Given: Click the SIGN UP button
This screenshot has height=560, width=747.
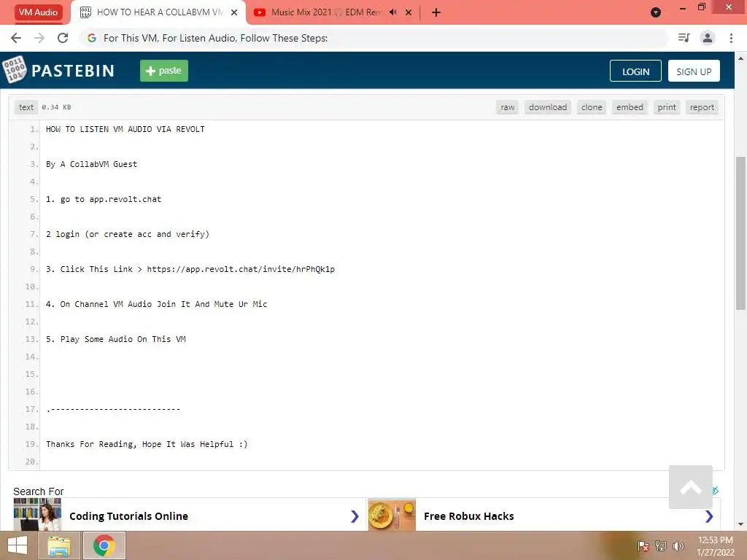Looking at the screenshot, I should pyautogui.click(x=694, y=71).
